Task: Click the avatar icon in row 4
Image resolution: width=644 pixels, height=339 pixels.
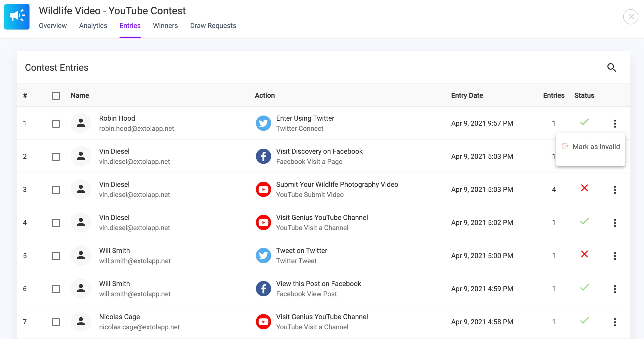Action: [81, 222]
